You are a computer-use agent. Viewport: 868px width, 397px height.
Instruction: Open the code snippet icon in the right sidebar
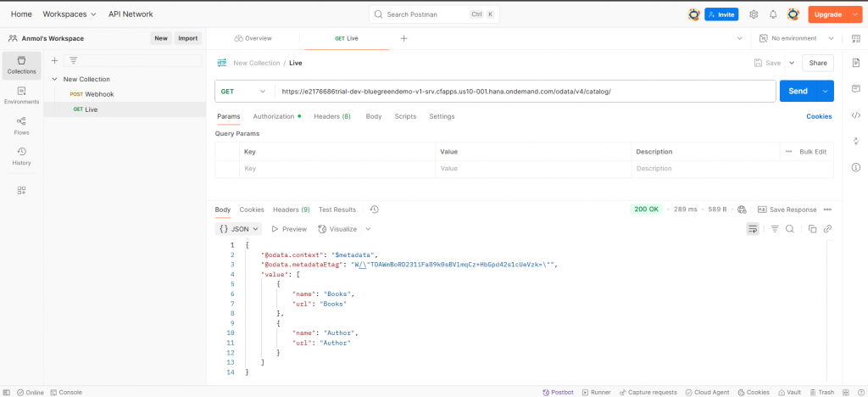point(856,115)
